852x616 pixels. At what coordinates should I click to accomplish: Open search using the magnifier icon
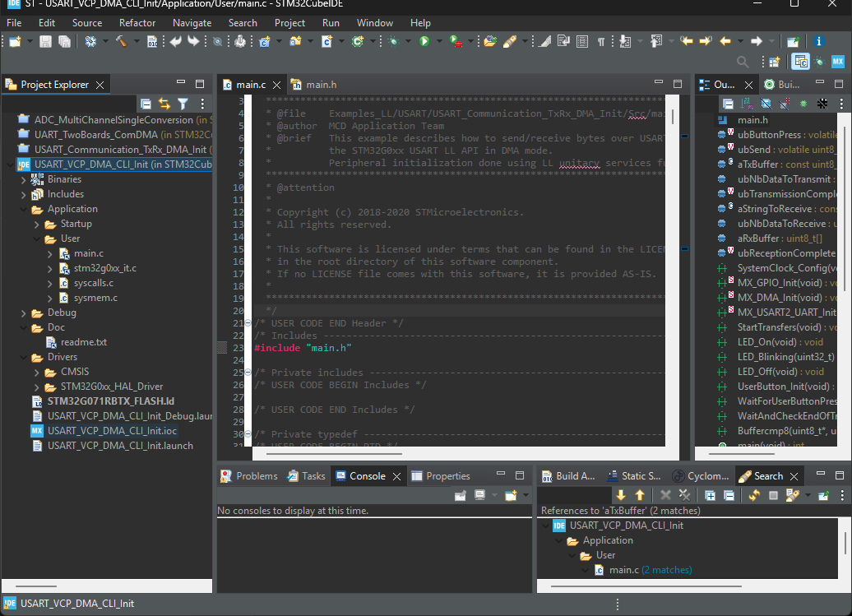pyautogui.click(x=743, y=61)
